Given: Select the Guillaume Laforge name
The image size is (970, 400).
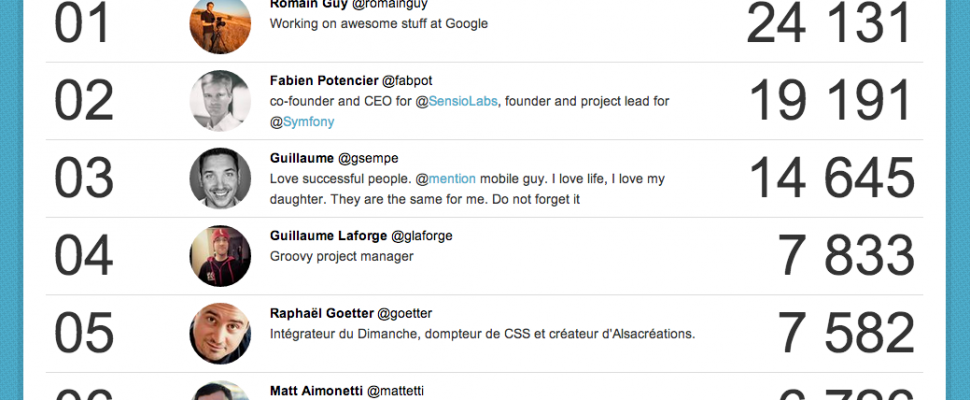Looking at the screenshot, I should coord(328,236).
